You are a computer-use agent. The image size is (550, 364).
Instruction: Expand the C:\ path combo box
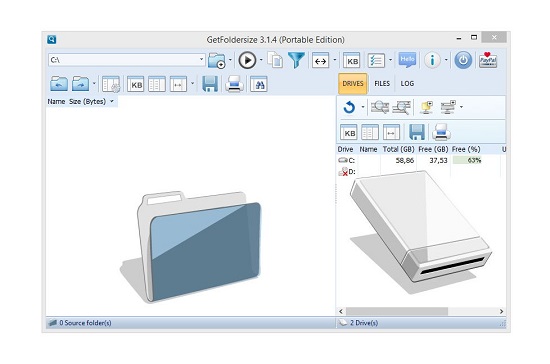pos(201,60)
